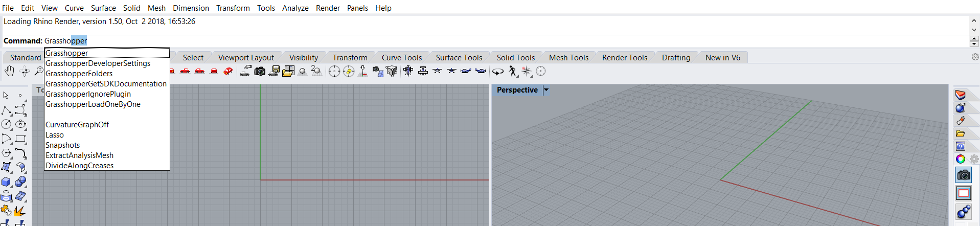Viewport: 980px width, 226px height.
Task: Select the Circle drawing tool
Action: (x=6, y=124)
